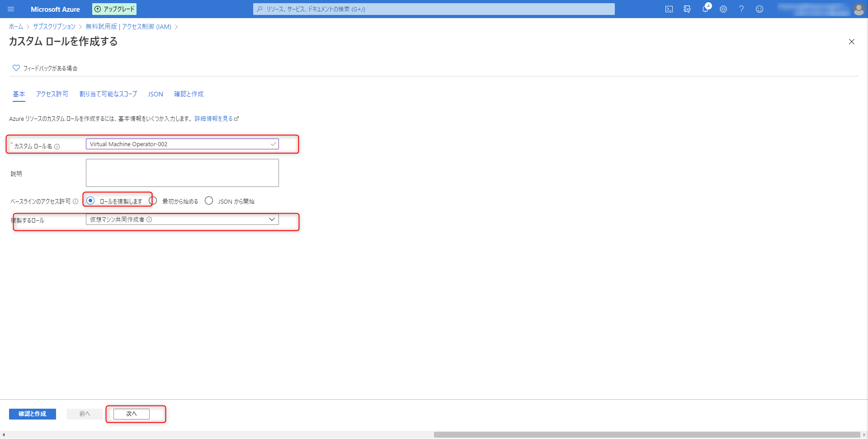This screenshot has width=868, height=439.
Task: Open the Azure portal hamburger menu
Action: pyautogui.click(x=11, y=9)
